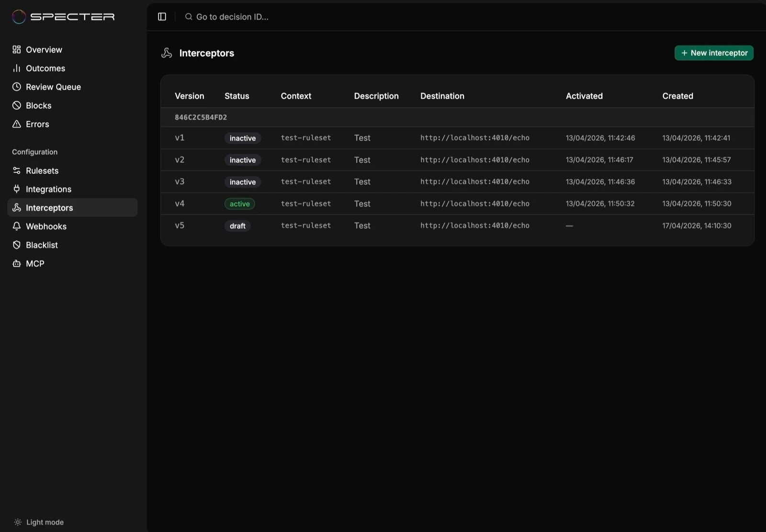Create a New interceptor

[714, 53]
